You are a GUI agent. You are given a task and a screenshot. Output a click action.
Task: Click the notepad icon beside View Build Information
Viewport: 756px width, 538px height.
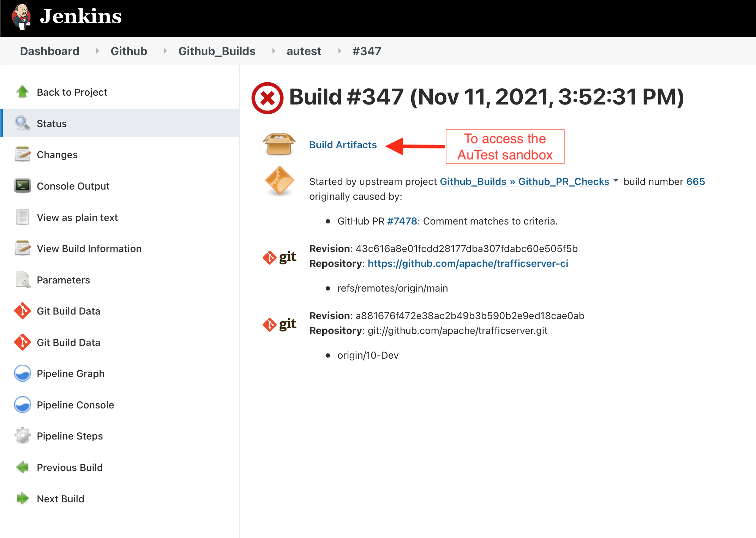(x=23, y=248)
